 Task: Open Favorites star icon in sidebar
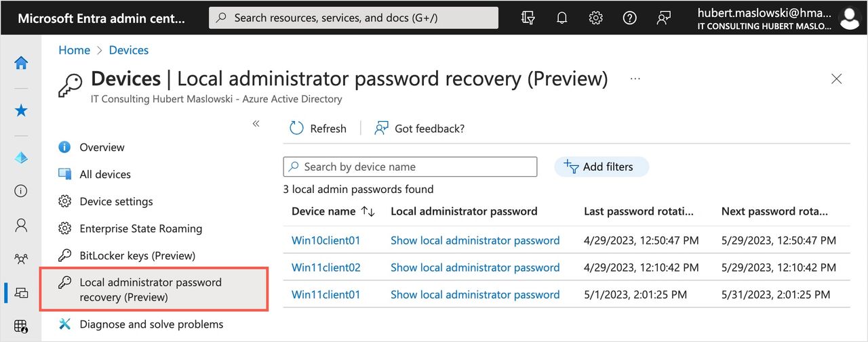21,110
